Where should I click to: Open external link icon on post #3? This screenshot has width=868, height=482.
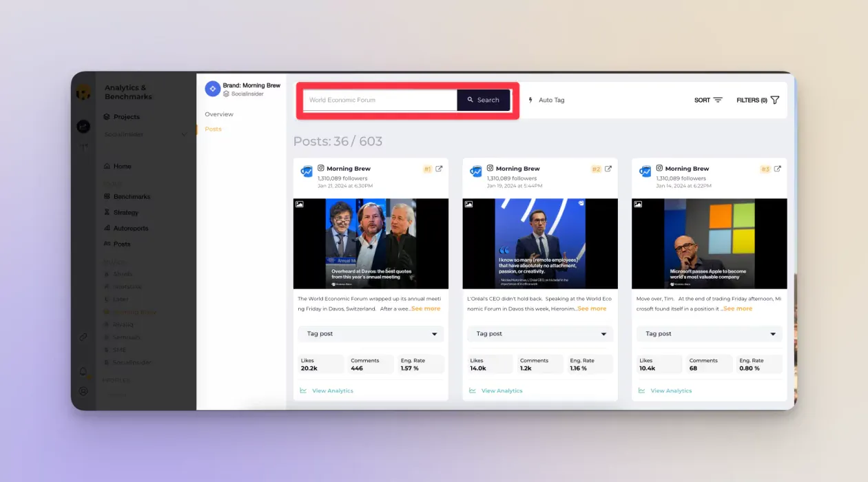click(x=778, y=169)
